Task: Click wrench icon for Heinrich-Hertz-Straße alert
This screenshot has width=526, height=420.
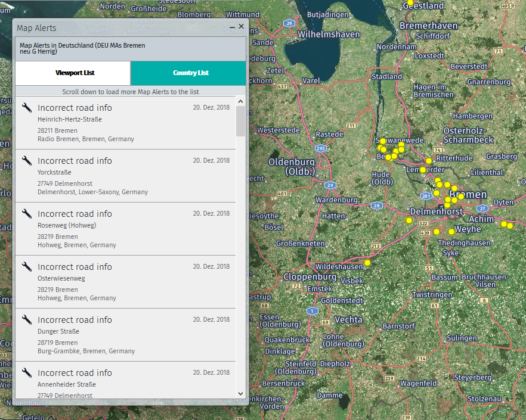Action: point(27,108)
